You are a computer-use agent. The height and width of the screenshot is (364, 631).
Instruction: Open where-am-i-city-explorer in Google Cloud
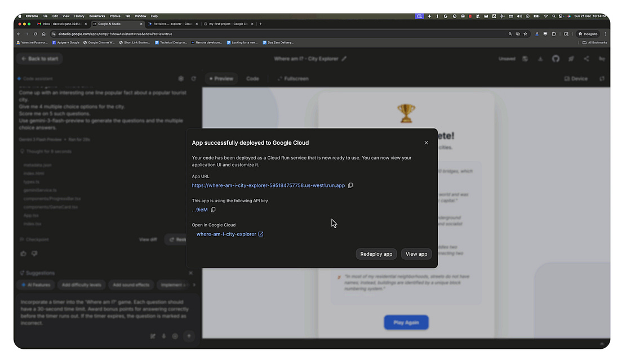tap(226, 234)
